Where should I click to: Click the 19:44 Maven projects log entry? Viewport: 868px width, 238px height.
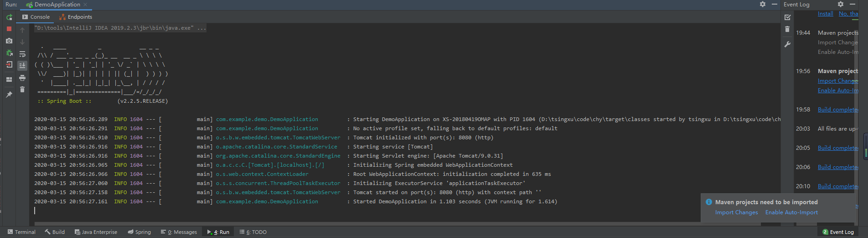coord(838,33)
